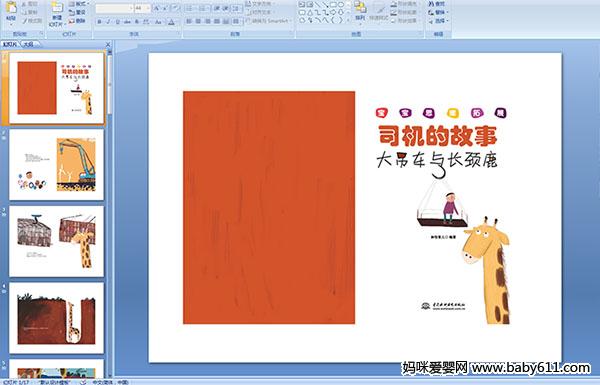Switch to the Outline pane tab
Screen dimensions: 600x385
click(x=29, y=44)
